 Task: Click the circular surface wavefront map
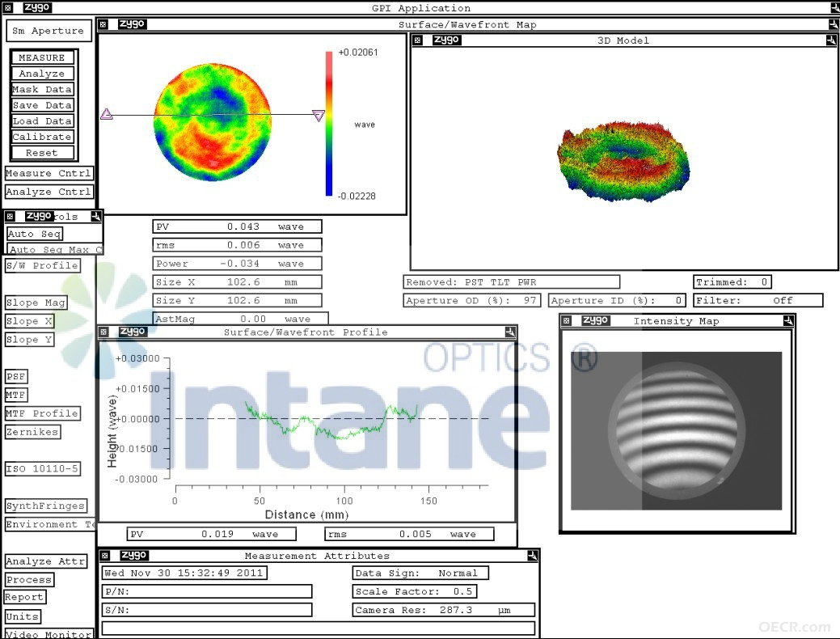[212, 122]
